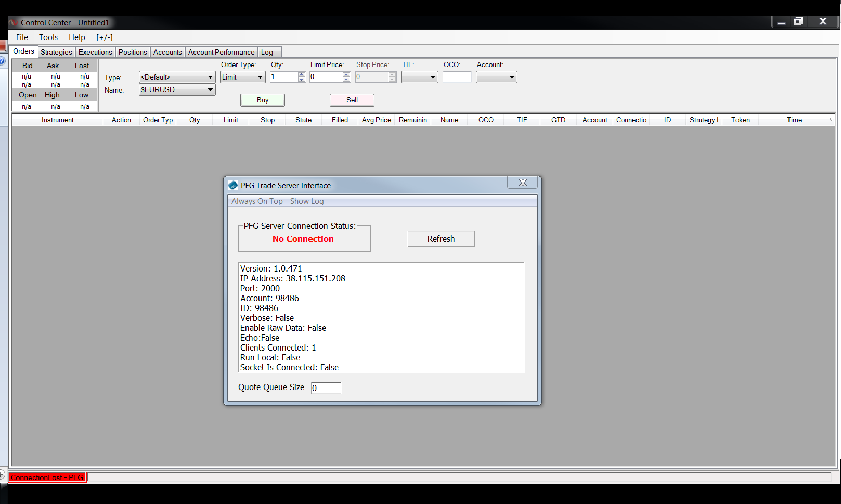Click the Buy button

(x=263, y=100)
